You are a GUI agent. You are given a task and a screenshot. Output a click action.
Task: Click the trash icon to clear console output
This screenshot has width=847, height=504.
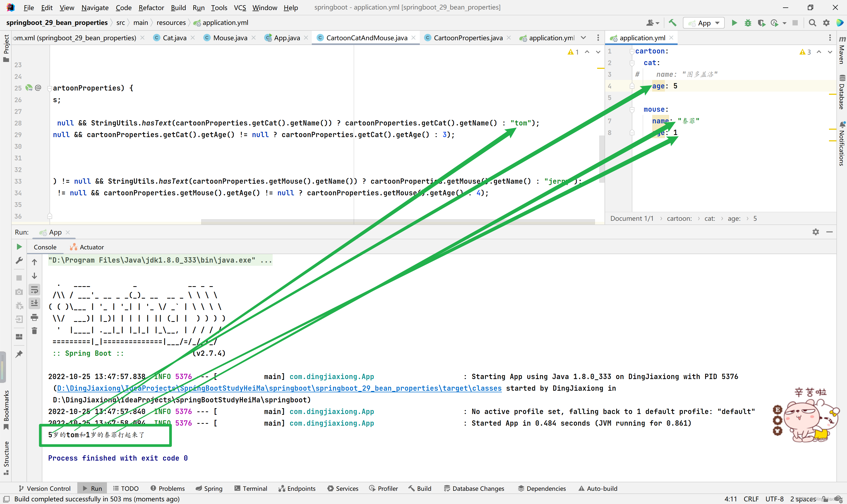[x=34, y=330]
